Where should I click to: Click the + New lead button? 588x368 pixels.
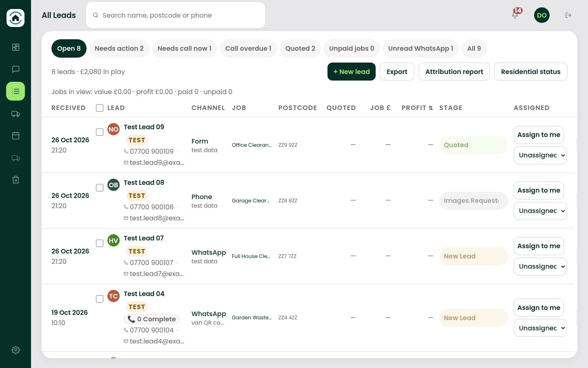352,72
